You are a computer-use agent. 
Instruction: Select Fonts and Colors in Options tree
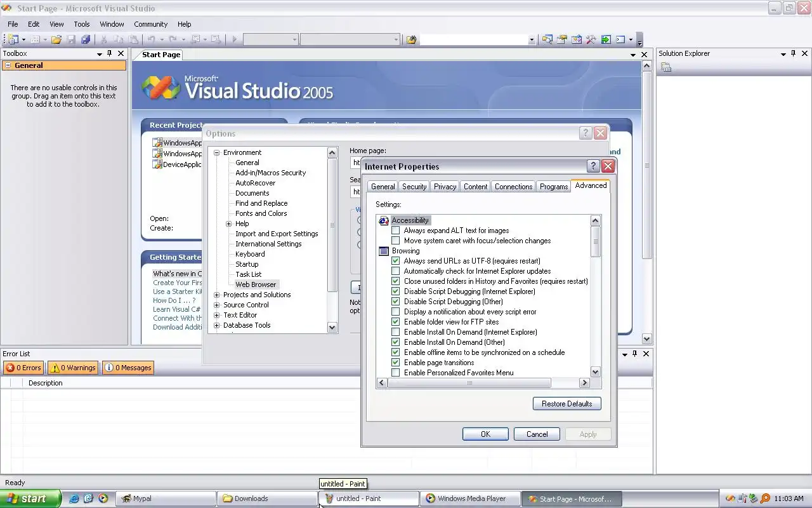coord(261,213)
